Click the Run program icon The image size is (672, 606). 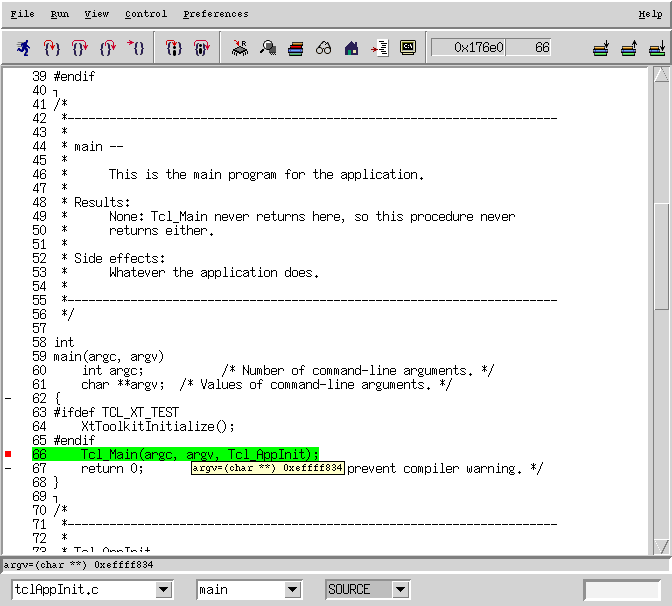[23, 48]
